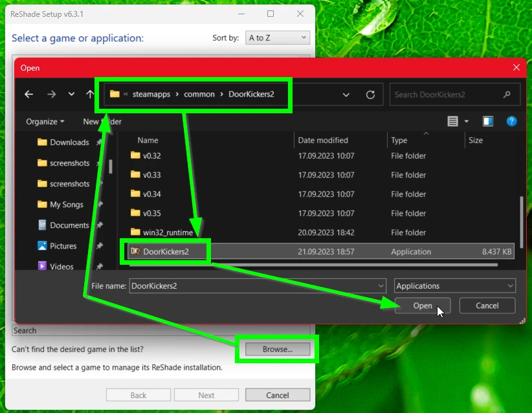Screen dimensions: 532x413
Task: Expand the address bar history dropdown
Action: point(346,95)
